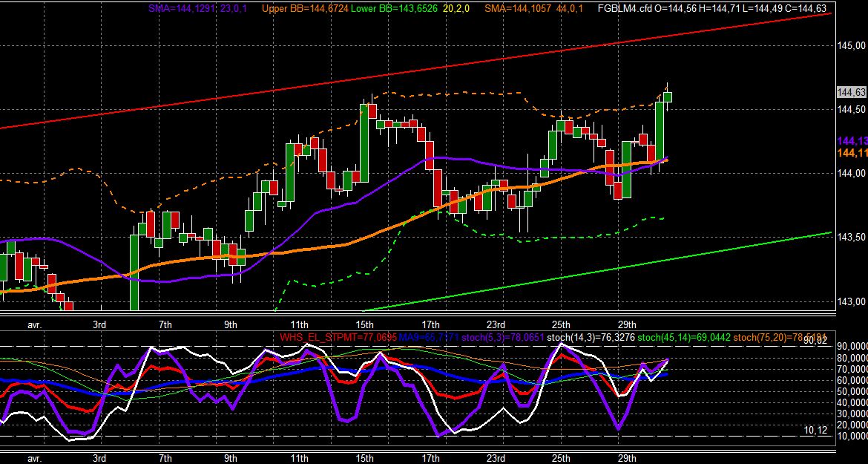Click the 80,0000 stochastic scale value
The height and width of the screenshot is (464, 868).
pyautogui.click(x=852, y=359)
